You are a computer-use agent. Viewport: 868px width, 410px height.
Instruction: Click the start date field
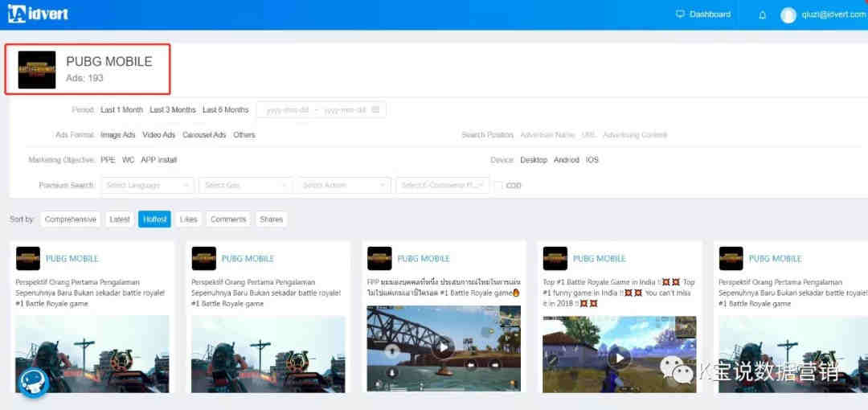(x=287, y=109)
